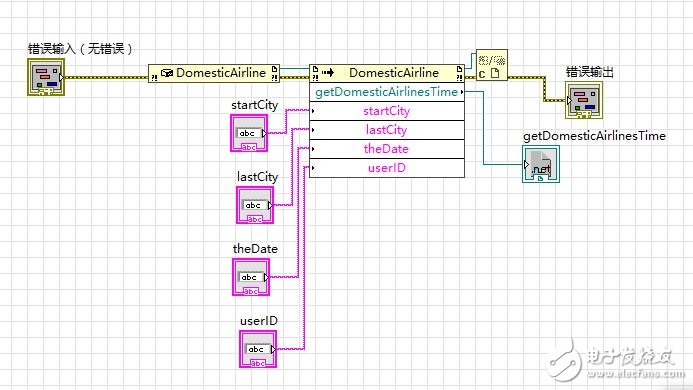Click the startCity string control terminal
Screen dimensions: 693x390
pos(249,133)
